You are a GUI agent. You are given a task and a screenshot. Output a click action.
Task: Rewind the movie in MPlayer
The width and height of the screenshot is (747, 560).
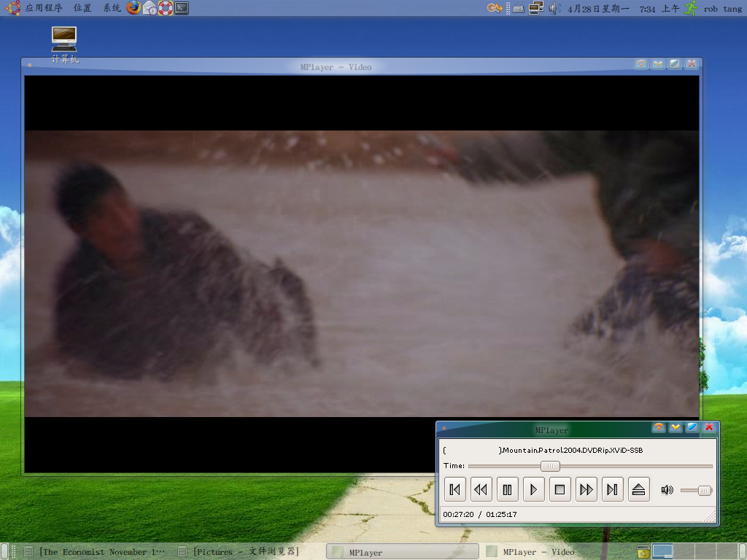[481, 489]
